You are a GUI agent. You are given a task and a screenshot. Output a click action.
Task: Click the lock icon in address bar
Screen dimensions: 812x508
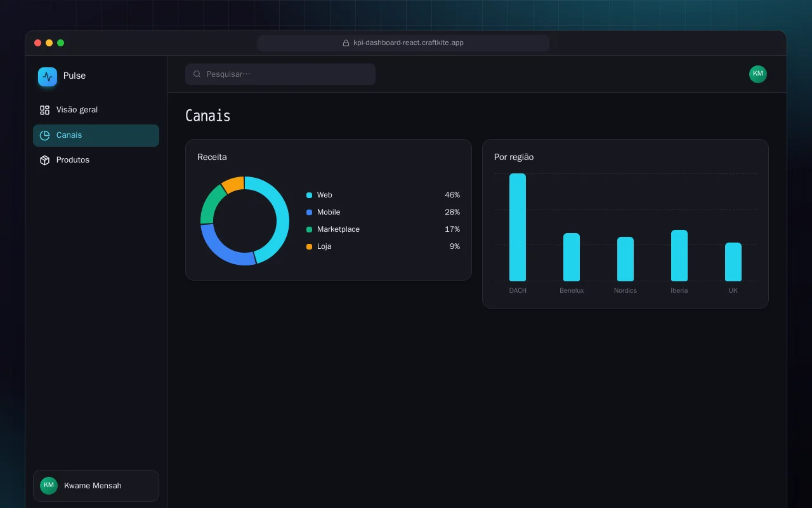pyautogui.click(x=346, y=43)
